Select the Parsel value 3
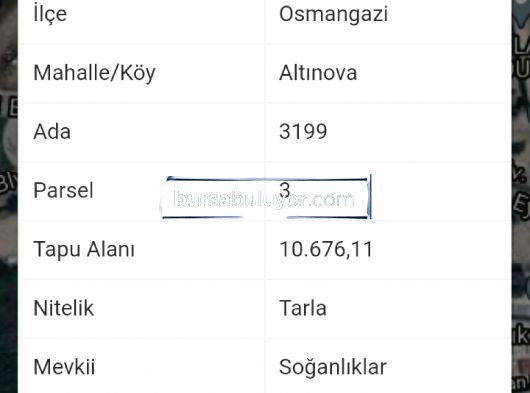Viewport: 530px width, 393px height. point(285,190)
